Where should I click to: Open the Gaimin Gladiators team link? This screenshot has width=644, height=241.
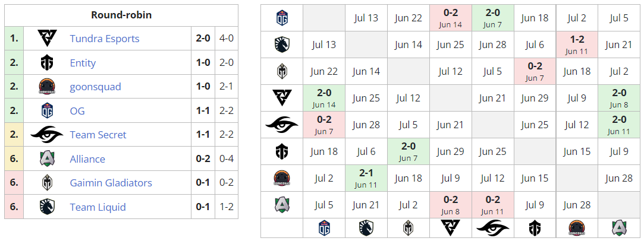[x=111, y=183]
